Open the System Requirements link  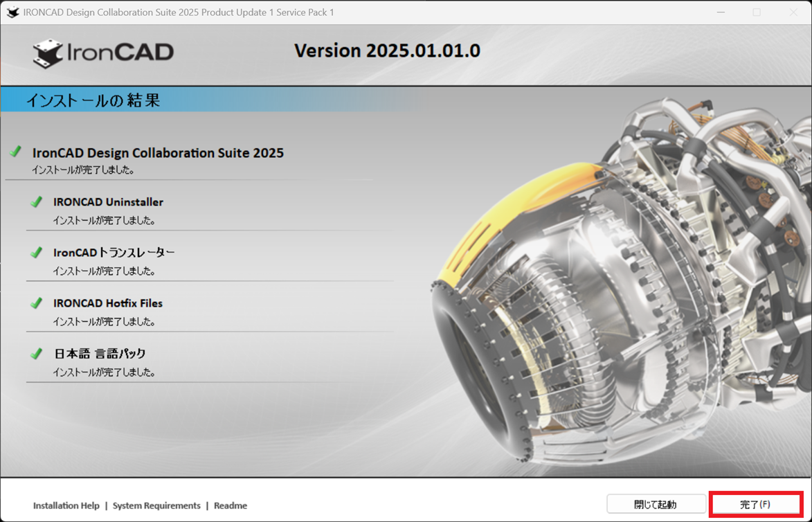[156, 506]
